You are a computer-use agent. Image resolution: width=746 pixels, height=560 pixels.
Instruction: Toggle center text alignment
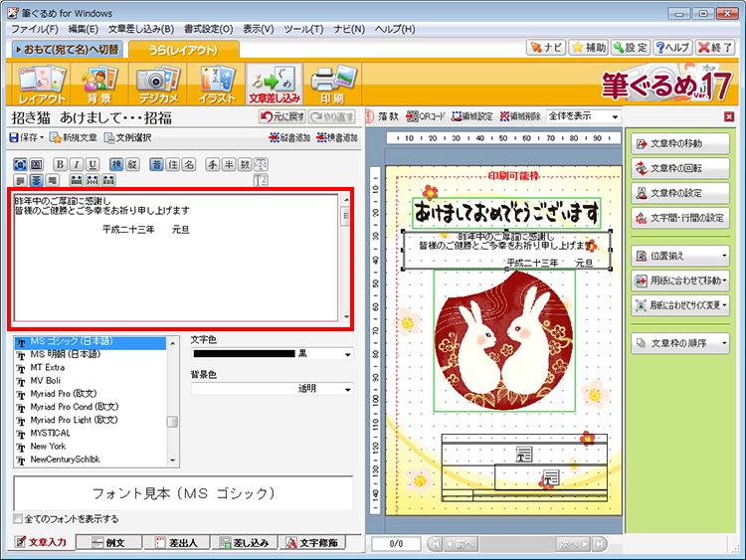pos(36,180)
